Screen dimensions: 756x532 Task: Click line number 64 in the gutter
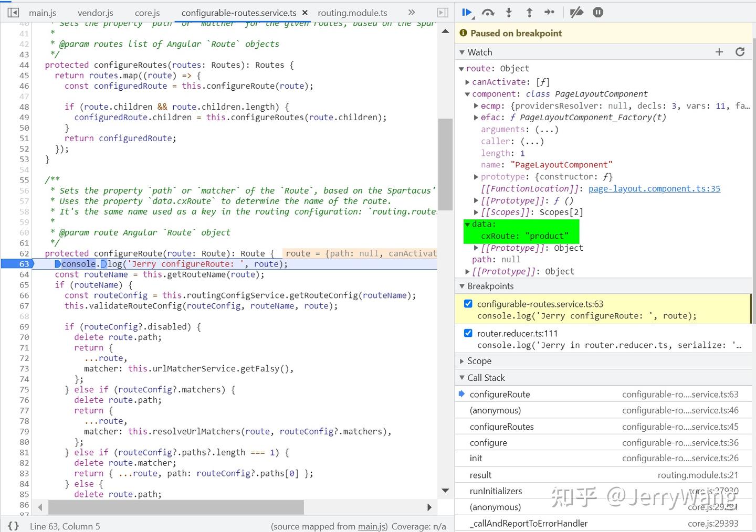click(24, 274)
